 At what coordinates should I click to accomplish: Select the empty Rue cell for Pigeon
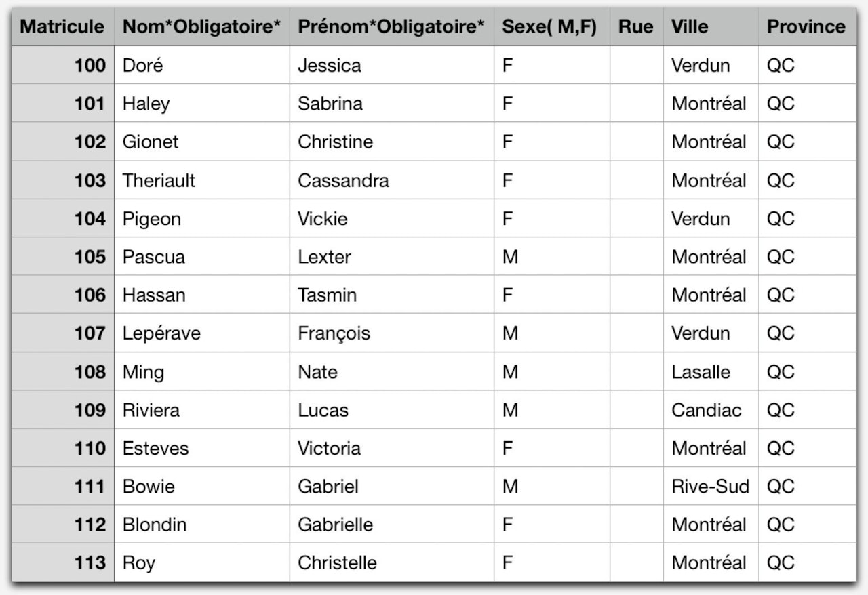(636, 219)
